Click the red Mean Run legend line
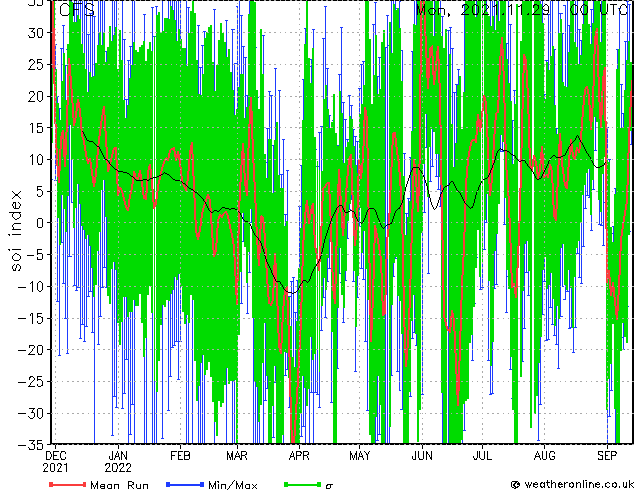The height and width of the screenshot is (490, 634). point(68,484)
